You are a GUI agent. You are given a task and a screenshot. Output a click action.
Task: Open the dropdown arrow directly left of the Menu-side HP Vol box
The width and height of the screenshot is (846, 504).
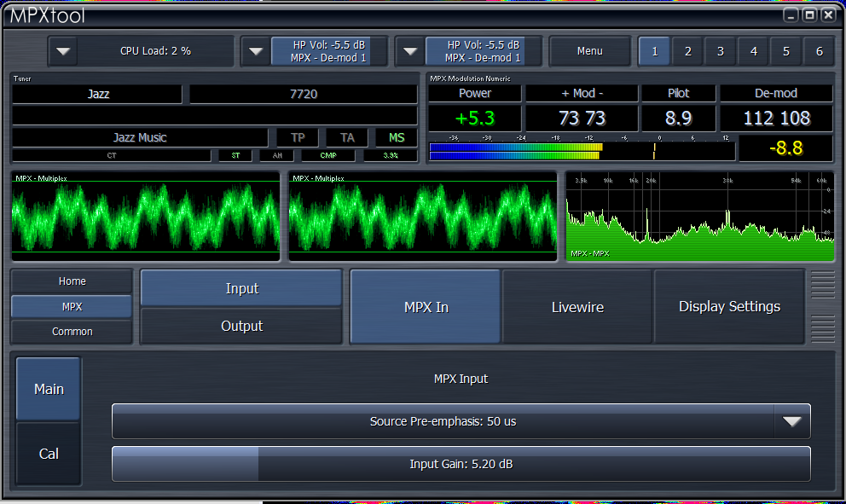coord(410,51)
